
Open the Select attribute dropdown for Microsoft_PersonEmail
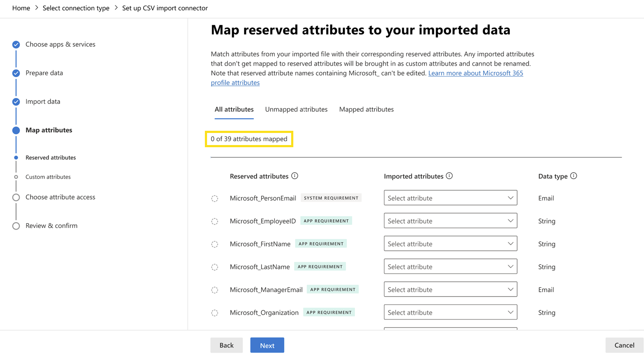(450, 198)
